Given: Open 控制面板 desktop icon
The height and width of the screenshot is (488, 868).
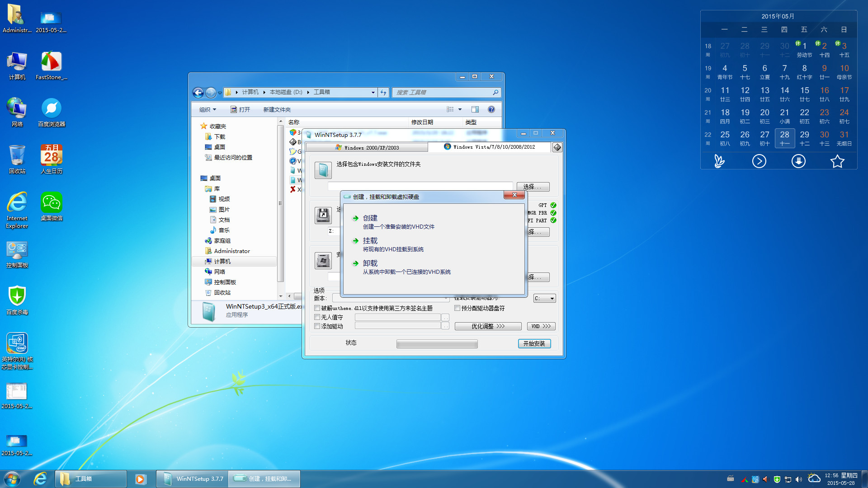Looking at the screenshot, I should point(17,254).
